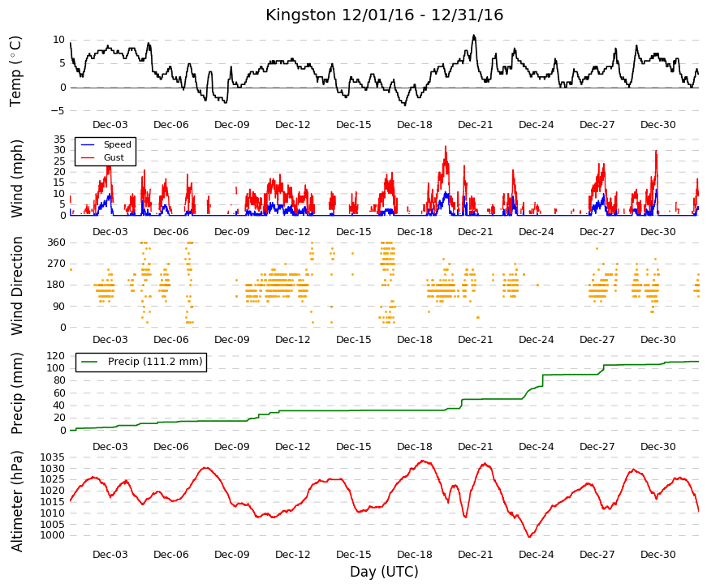Click Dec-09 tick under wind speed chart
The width and height of the screenshot is (707, 588).
pyautogui.click(x=232, y=232)
